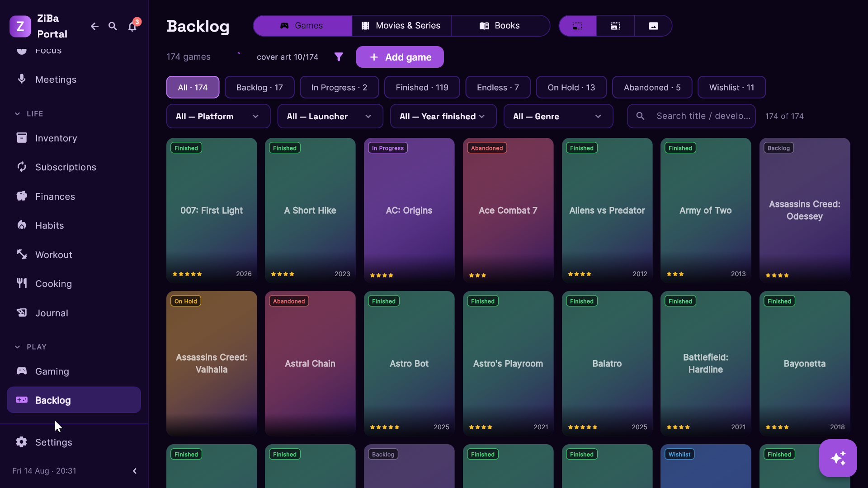Open the notifications bell

(132, 26)
